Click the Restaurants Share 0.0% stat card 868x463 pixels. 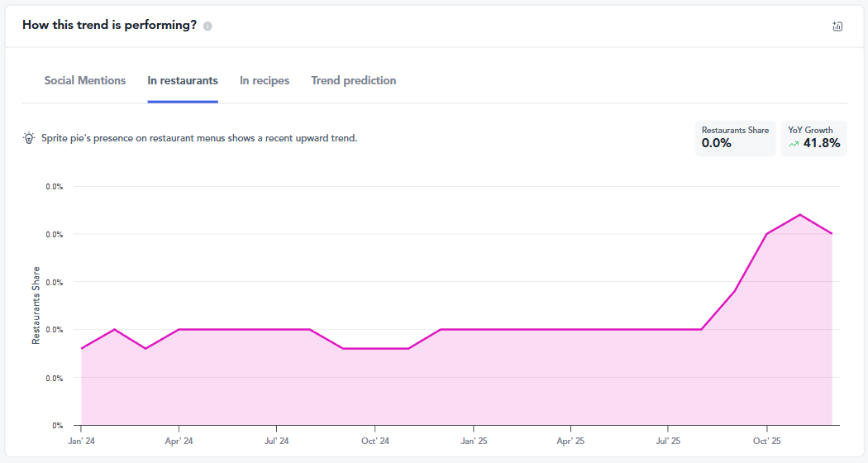735,138
